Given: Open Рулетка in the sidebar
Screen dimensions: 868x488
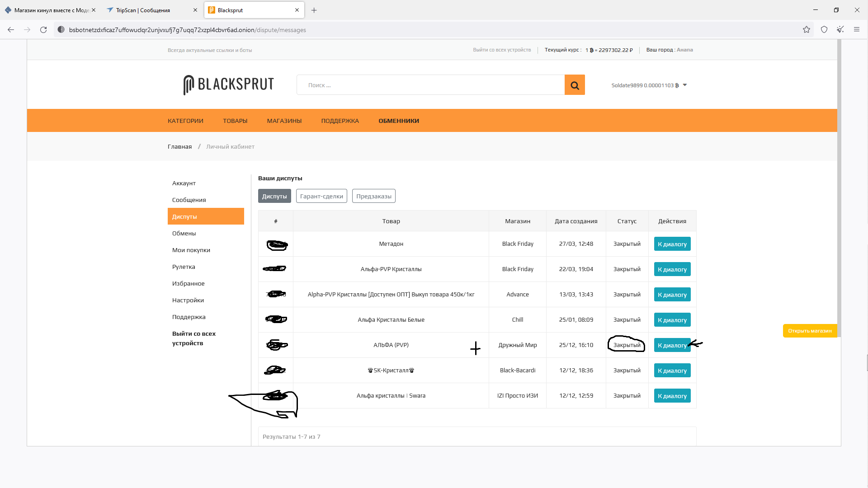Looking at the screenshot, I should point(206,267).
